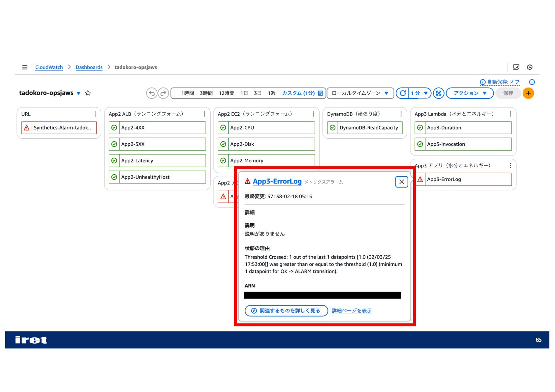
Task: Select the 1時間 time range
Action: pos(188,93)
